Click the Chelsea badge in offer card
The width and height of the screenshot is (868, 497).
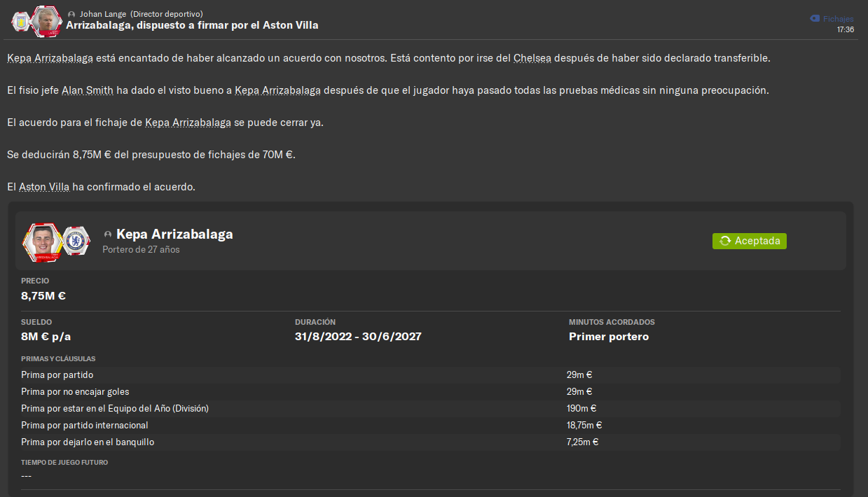click(75, 241)
